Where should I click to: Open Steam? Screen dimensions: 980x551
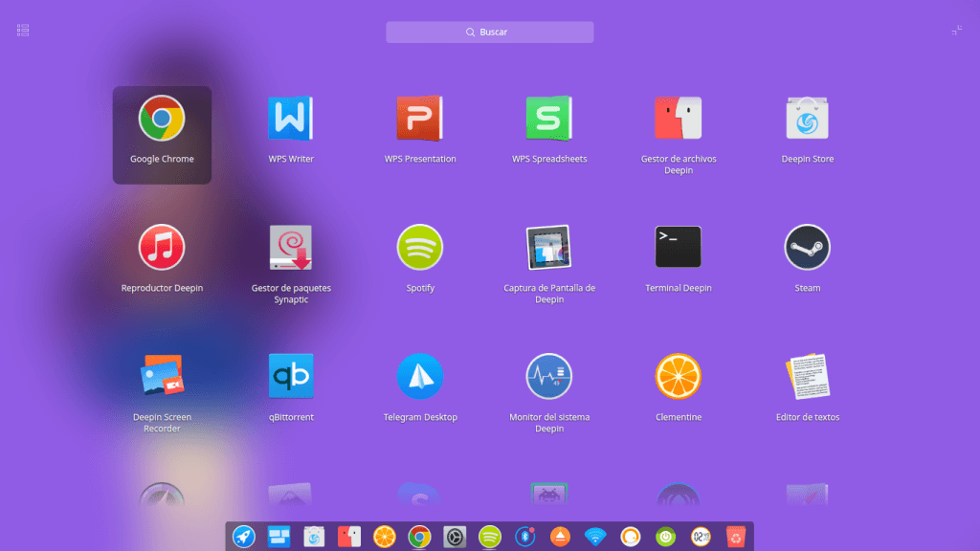point(808,258)
